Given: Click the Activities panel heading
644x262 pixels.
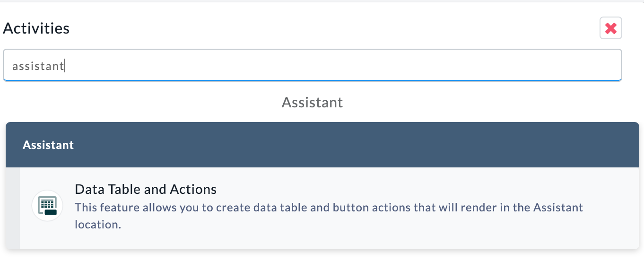Looking at the screenshot, I should [36, 28].
